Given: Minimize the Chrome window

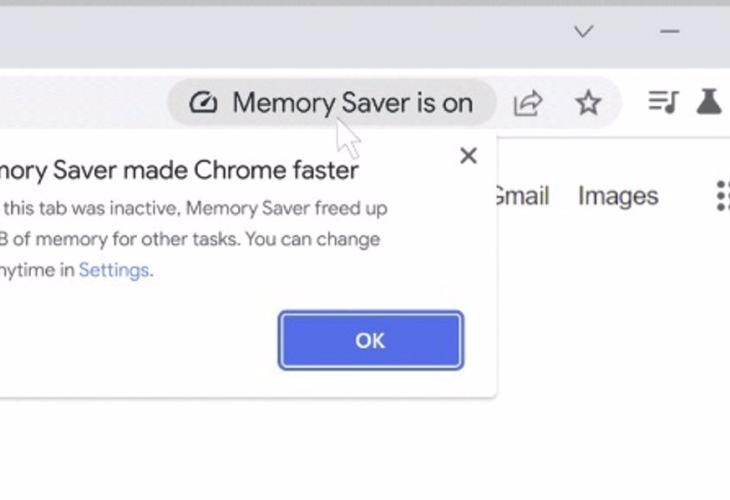Looking at the screenshot, I should tap(670, 32).
